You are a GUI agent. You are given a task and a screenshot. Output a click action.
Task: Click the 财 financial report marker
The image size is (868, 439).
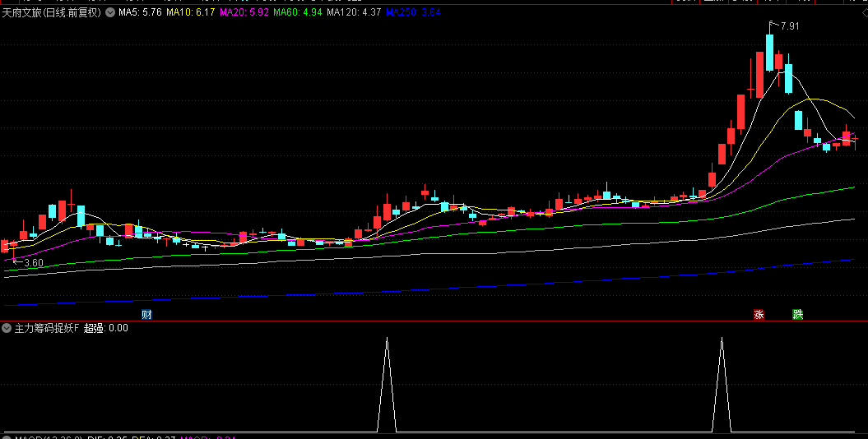146,315
